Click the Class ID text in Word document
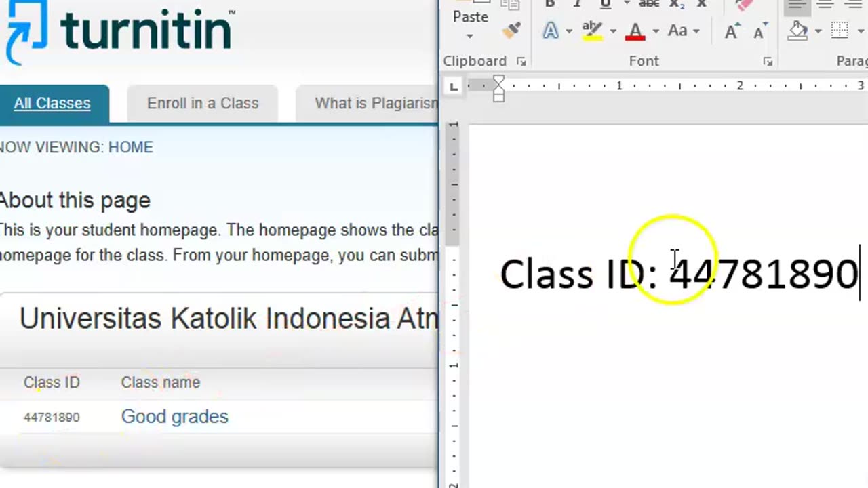 tap(679, 274)
